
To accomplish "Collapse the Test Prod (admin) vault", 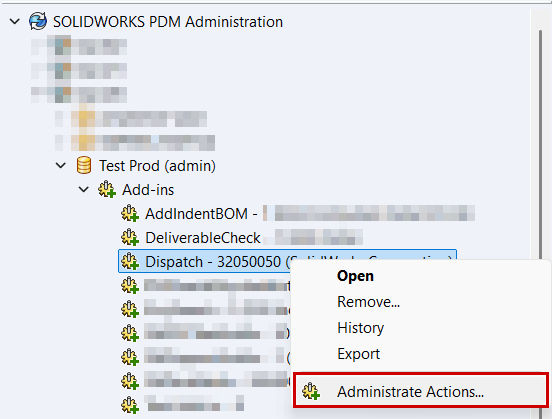I will tap(61, 165).
